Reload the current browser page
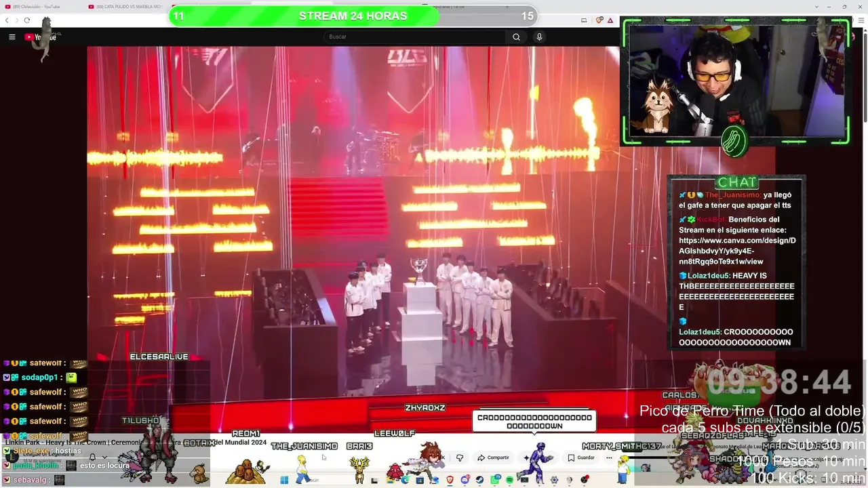 [x=27, y=20]
